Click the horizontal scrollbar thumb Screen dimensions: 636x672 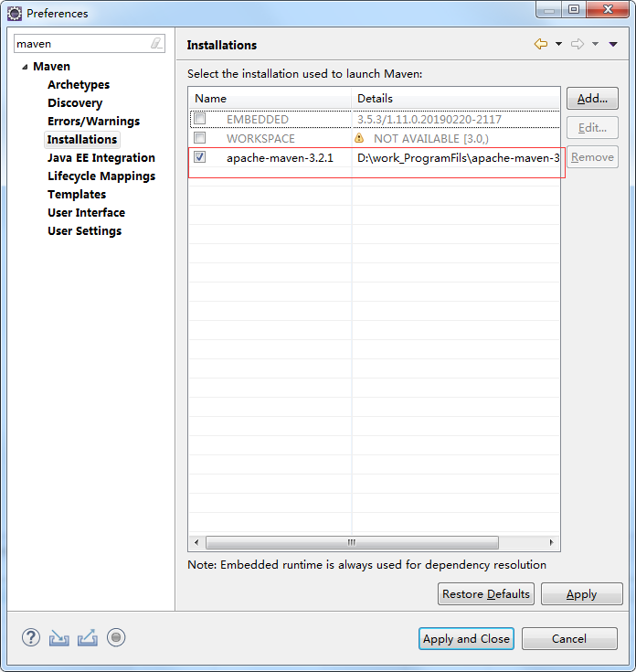352,542
